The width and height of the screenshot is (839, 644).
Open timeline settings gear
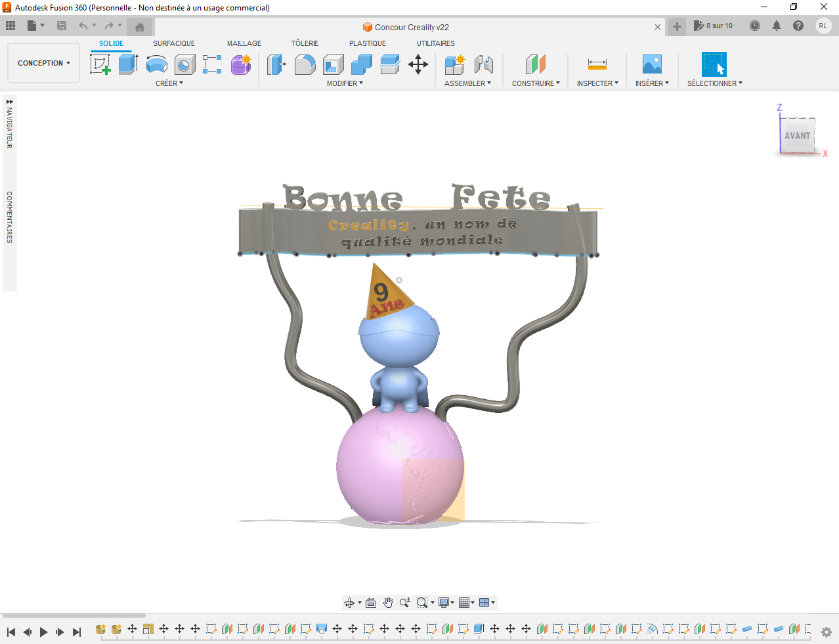click(x=827, y=632)
